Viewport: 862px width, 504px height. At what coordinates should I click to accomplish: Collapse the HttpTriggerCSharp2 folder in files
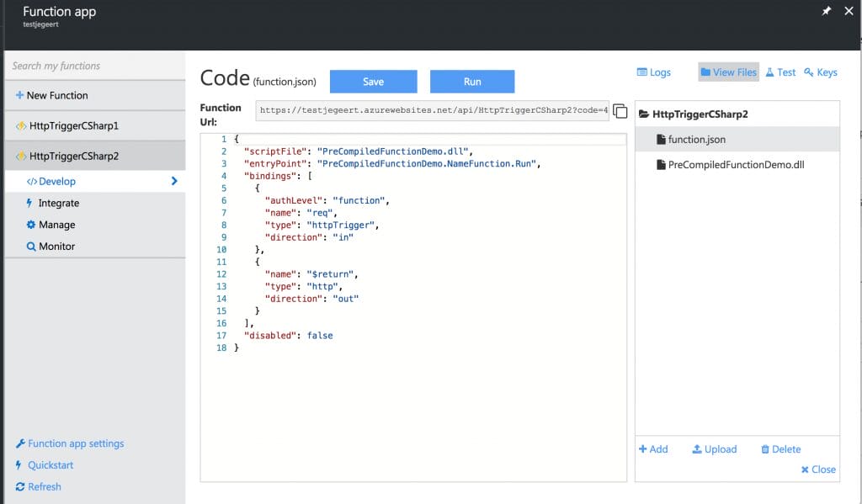point(644,114)
